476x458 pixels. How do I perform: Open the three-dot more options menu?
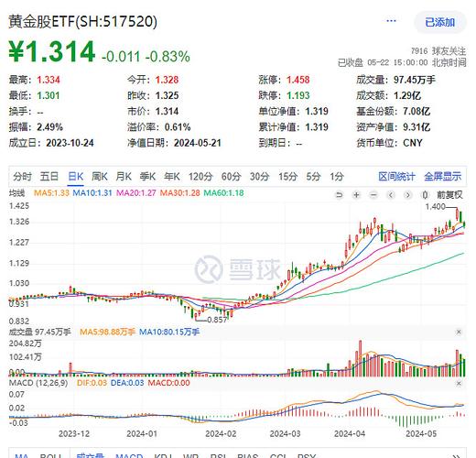coord(391,21)
